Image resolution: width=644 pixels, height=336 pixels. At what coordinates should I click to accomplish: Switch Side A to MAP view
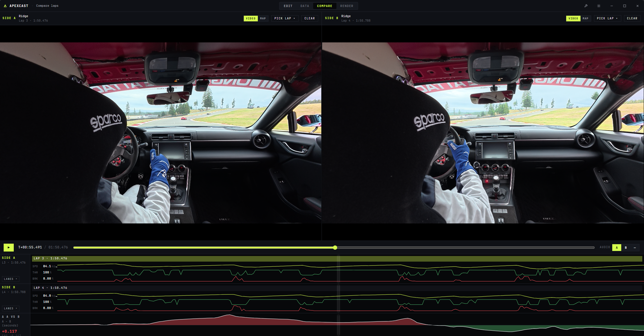pos(263,19)
